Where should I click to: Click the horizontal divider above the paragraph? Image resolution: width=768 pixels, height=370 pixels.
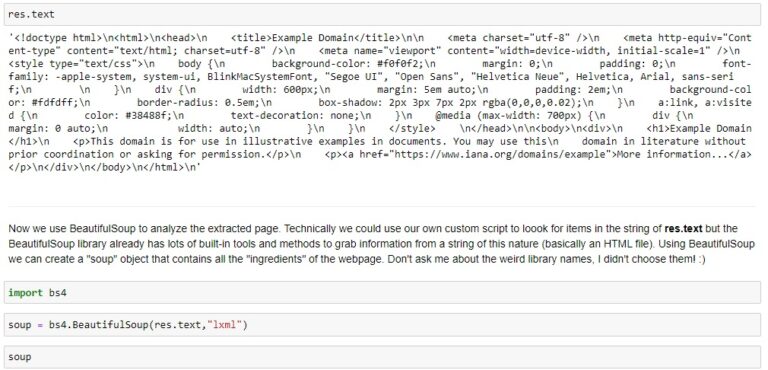pyautogui.click(x=381, y=206)
